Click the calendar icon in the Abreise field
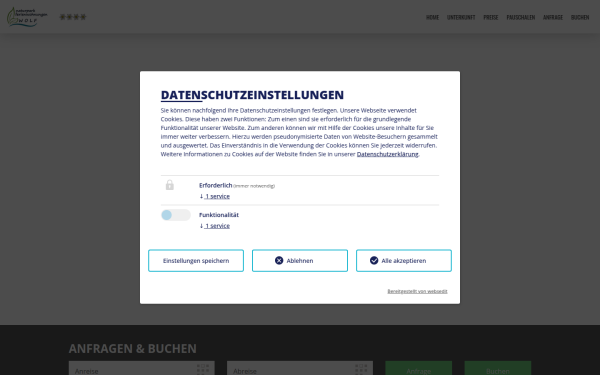600x375 pixels. point(361,369)
